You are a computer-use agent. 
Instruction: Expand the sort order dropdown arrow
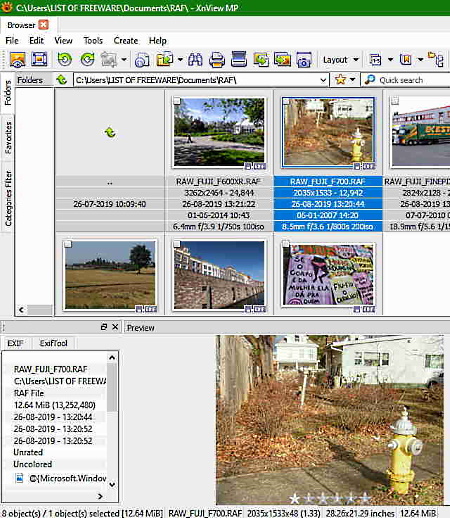coord(390,60)
